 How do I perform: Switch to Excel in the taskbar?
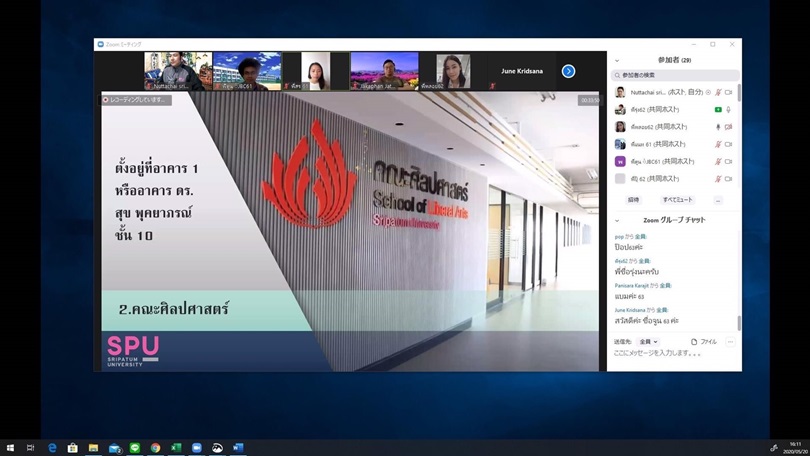(176, 448)
